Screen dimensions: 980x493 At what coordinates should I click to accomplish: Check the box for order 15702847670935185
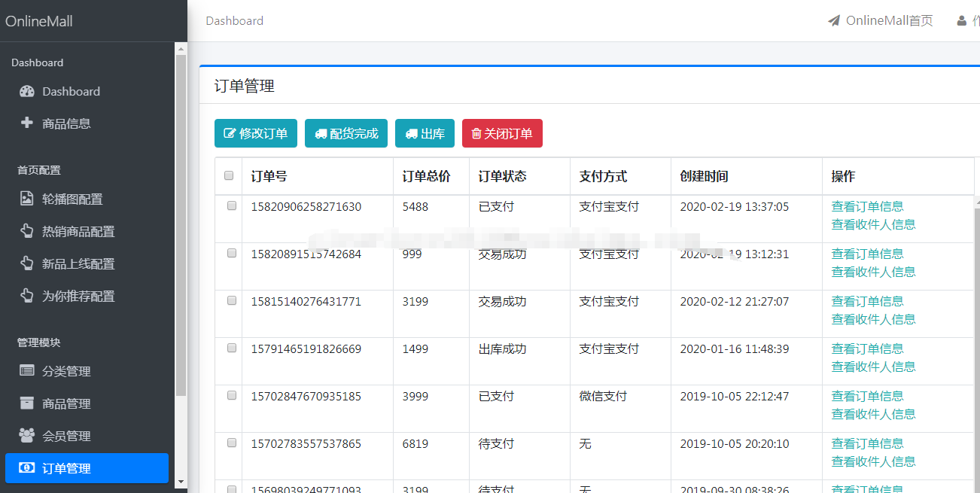pos(232,395)
